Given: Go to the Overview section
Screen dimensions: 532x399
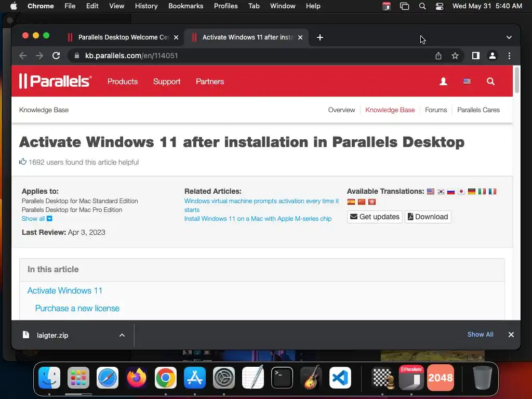Looking at the screenshot, I should 341,110.
